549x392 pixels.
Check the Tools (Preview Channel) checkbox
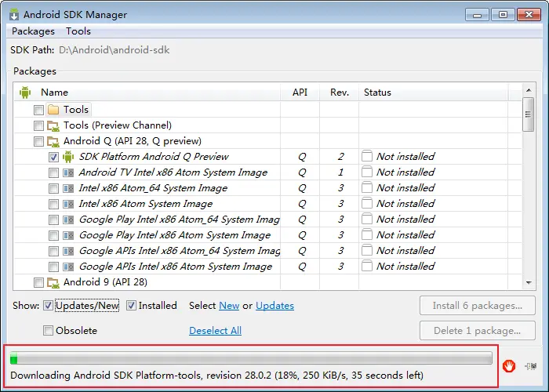tap(38, 125)
